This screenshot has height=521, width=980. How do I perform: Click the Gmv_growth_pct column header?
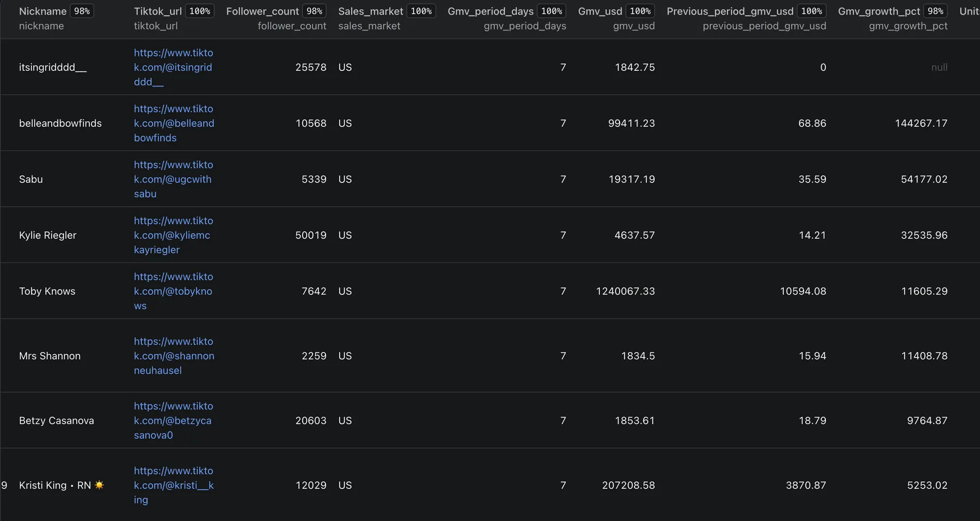(x=879, y=11)
